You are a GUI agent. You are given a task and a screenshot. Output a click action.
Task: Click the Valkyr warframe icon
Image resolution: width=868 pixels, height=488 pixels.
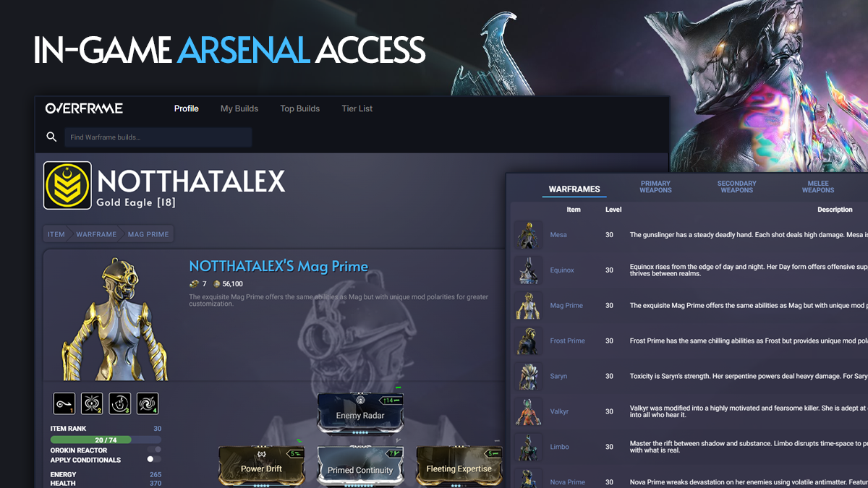click(x=528, y=411)
